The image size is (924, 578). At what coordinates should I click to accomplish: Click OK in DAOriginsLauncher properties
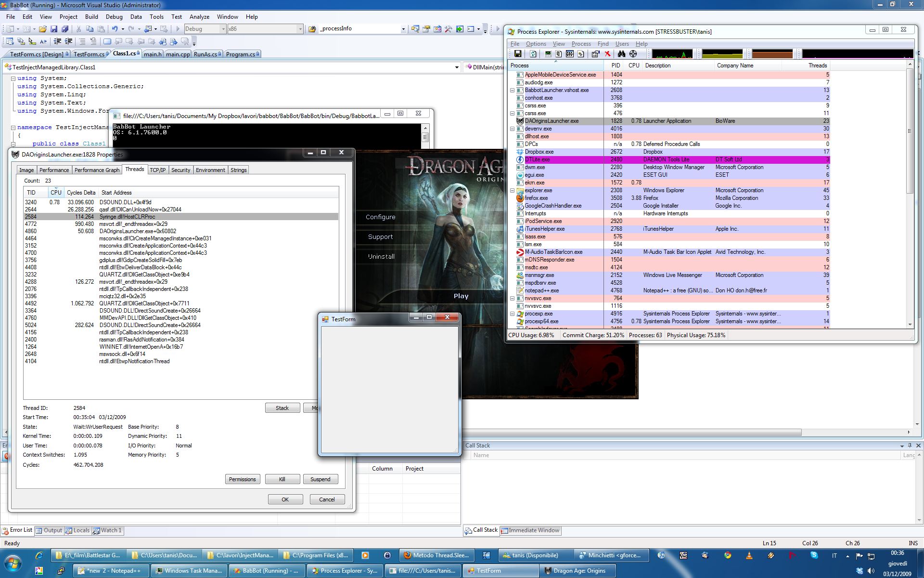point(285,499)
